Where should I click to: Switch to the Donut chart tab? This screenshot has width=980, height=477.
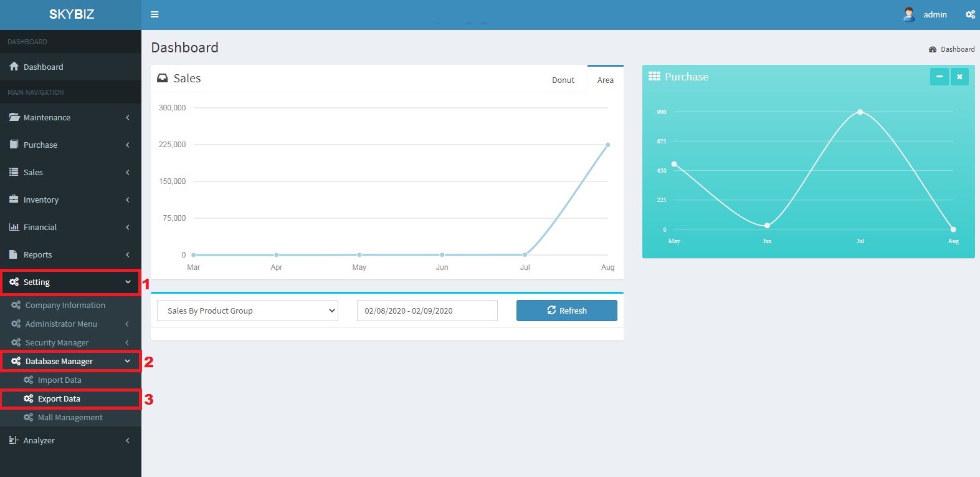[x=563, y=80]
